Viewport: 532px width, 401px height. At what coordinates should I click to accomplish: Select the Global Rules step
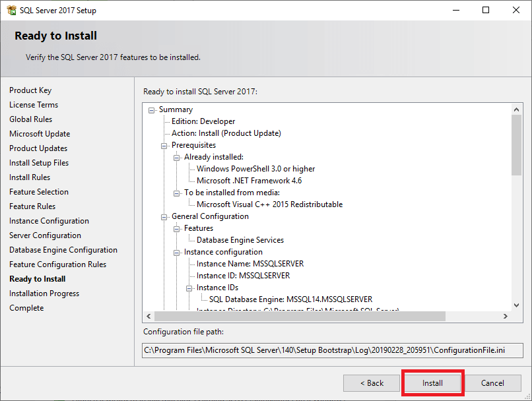pos(31,119)
